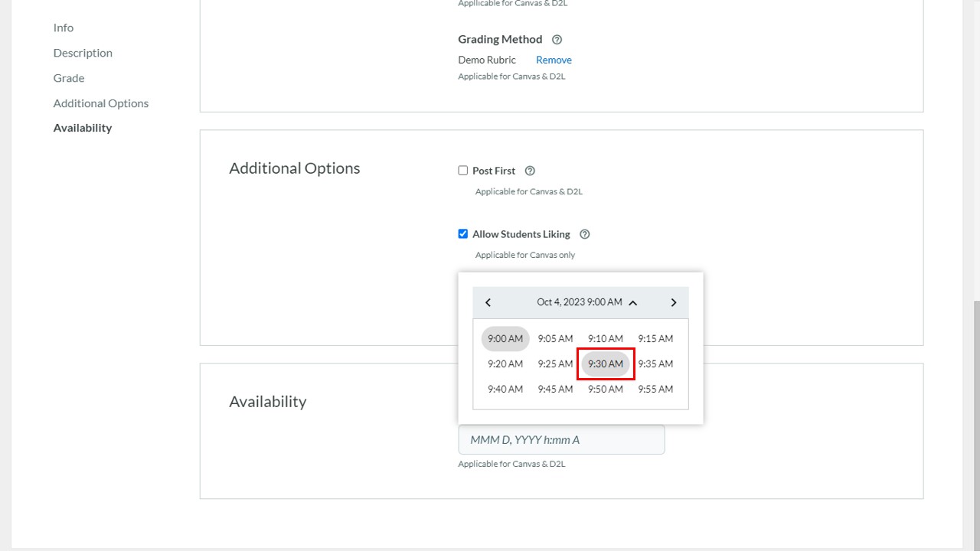Open help icon beside Allow Students Liking
Image resolution: width=980 pixels, height=551 pixels.
(x=585, y=234)
